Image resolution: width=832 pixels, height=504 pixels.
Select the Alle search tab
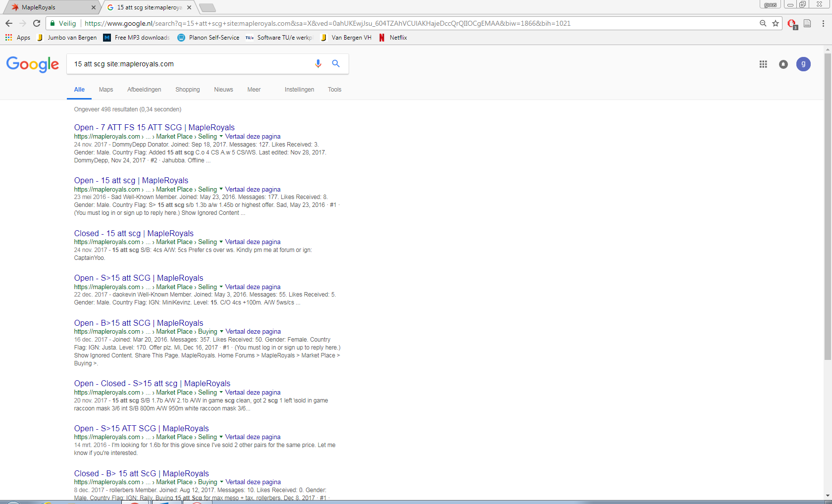point(79,90)
